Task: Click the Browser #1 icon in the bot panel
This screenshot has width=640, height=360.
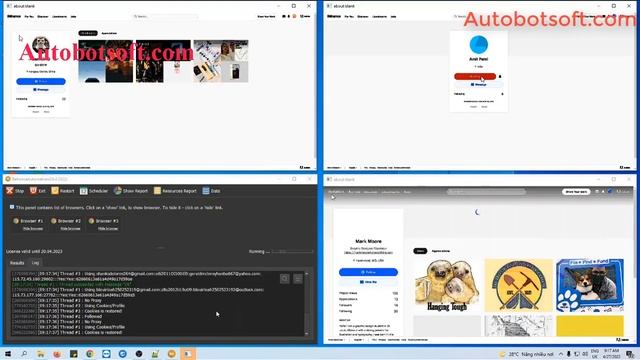Action: pyautogui.click(x=16, y=221)
